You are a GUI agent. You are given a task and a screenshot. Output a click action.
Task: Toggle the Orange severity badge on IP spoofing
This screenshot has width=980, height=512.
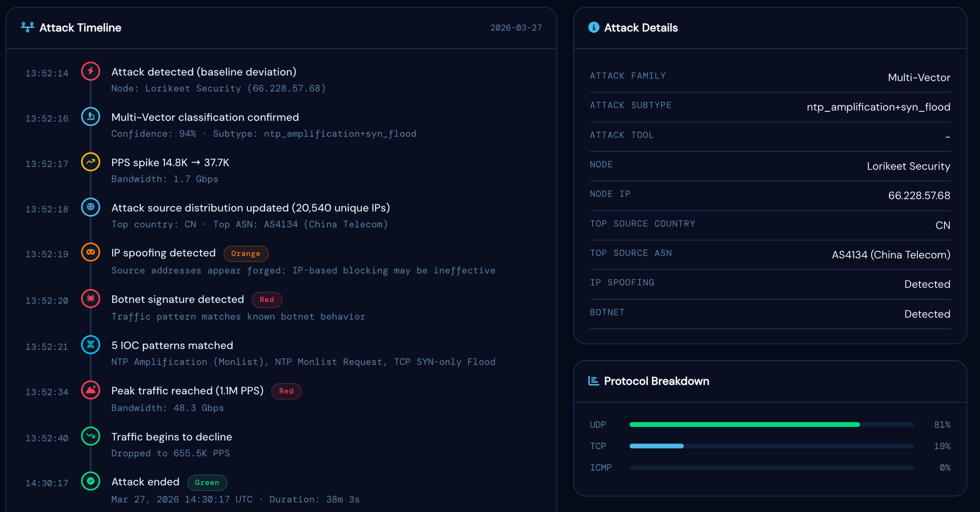pyautogui.click(x=246, y=253)
